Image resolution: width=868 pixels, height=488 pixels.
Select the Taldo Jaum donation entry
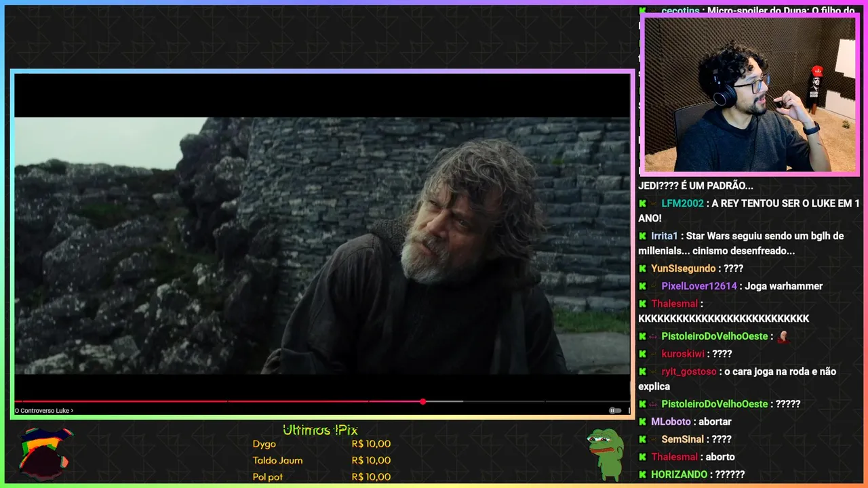coord(321,460)
